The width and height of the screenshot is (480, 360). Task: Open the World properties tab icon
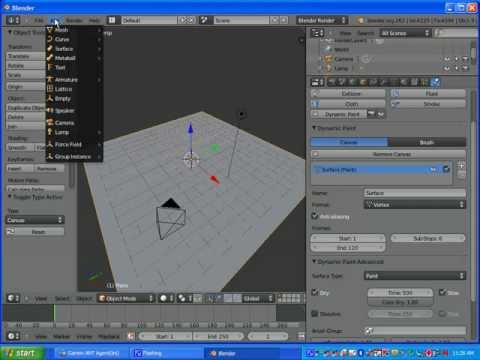coord(353,82)
